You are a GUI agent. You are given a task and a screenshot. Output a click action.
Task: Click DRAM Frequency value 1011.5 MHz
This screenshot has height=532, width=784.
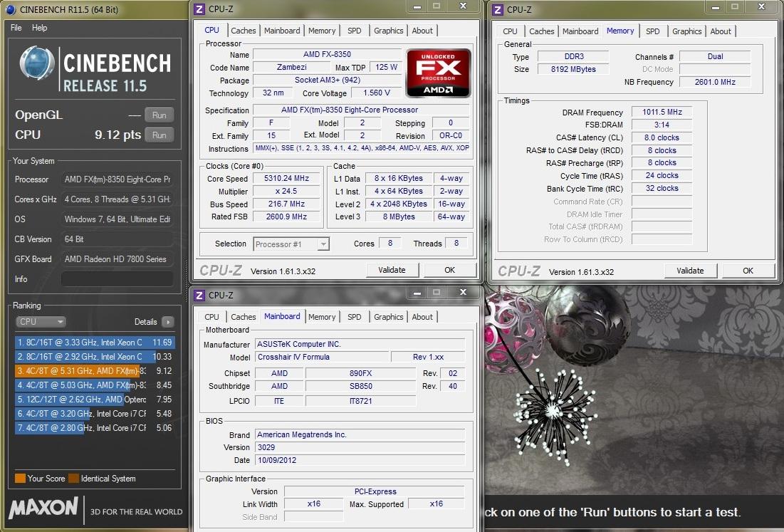[x=662, y=112]
